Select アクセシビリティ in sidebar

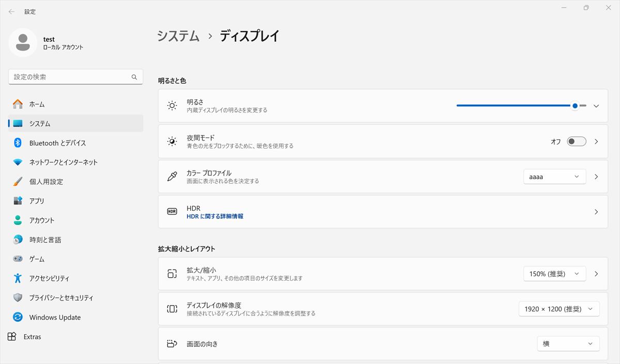[x=76, y=278]
